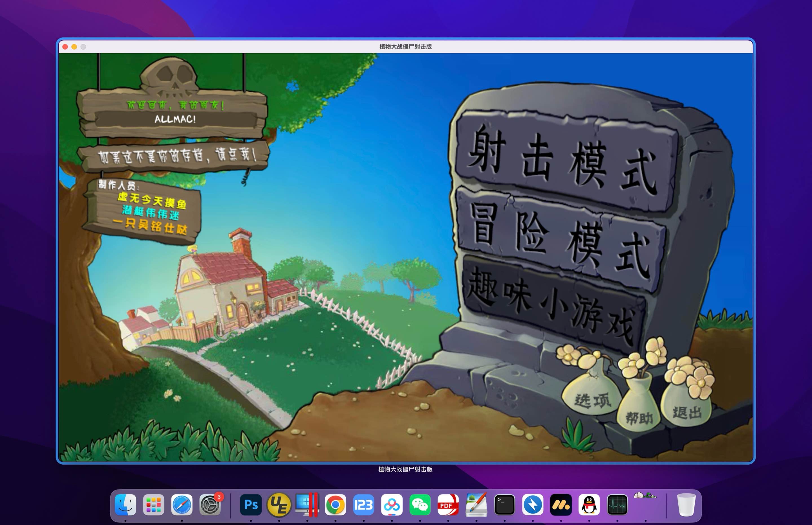Open QQ penguin from the Dock
This screenshot has height=525, width=812.
[589, 504]
